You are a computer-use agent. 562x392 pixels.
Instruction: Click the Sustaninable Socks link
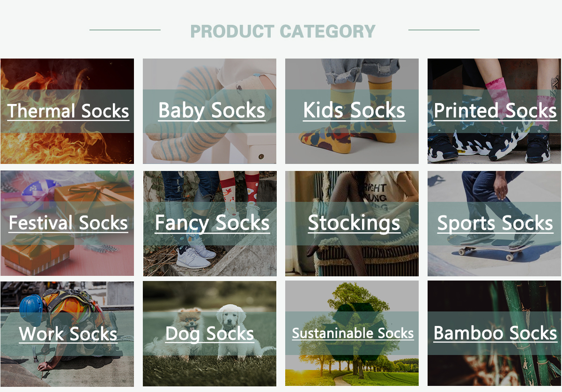pos(353,333)
